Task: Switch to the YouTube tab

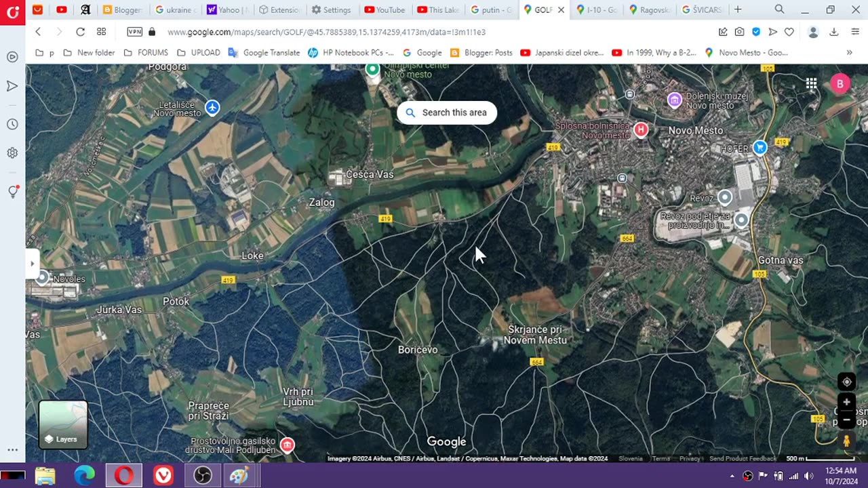Action: pyautogui.click(x=384, y=9)
